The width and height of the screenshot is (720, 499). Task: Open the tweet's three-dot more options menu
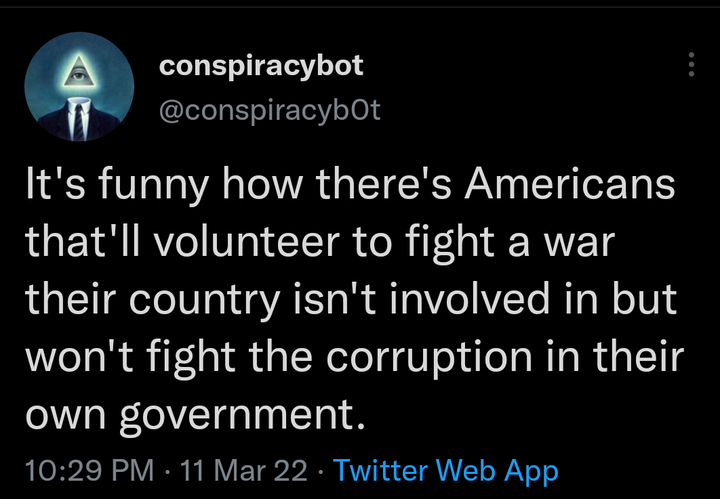point(689,66)
